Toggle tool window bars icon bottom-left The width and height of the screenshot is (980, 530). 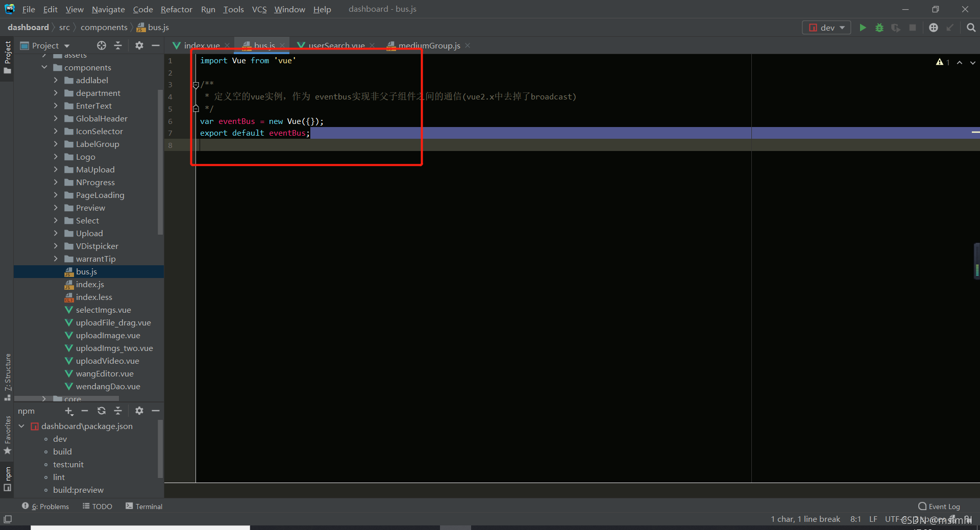8,519
